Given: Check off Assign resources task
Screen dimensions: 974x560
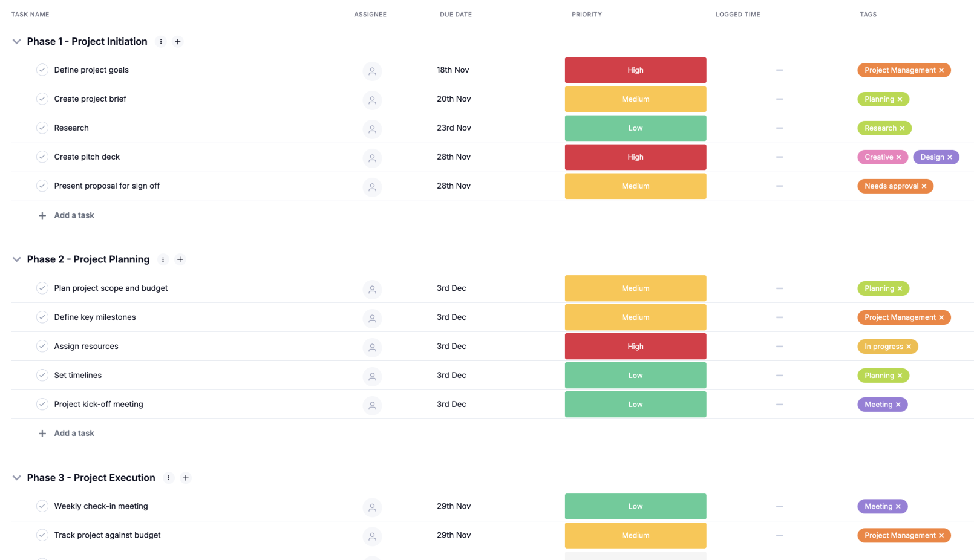Looking at the screenshot, I should [x=42, y=347].
